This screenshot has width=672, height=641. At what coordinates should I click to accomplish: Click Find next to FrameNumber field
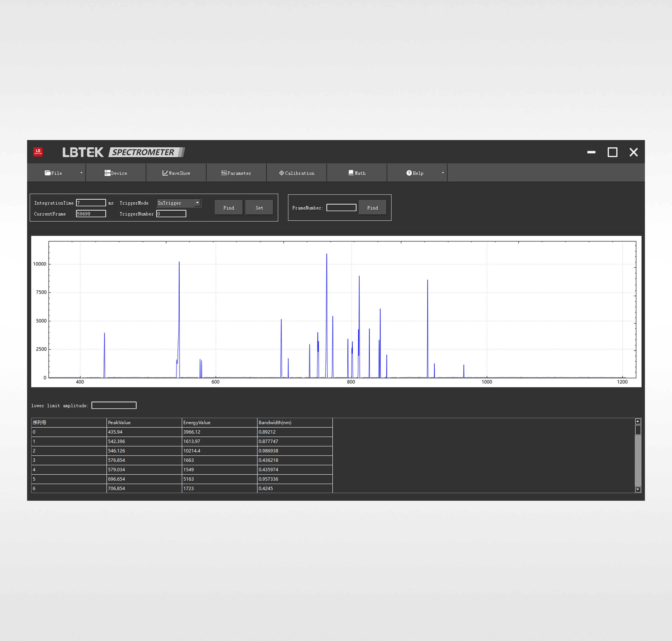pos(372,208)
